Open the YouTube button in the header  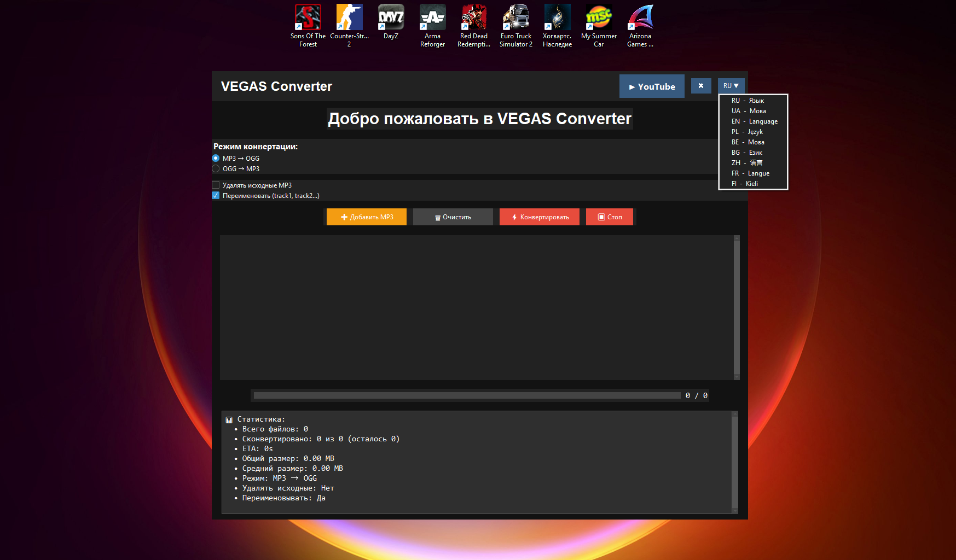652,86
